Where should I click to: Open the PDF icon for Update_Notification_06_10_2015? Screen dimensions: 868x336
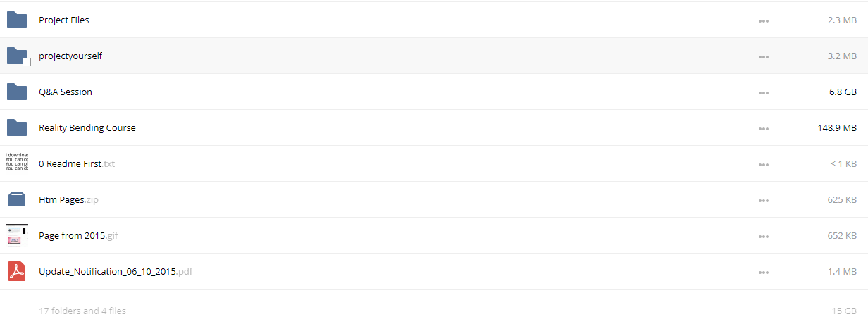coord(17,271)
